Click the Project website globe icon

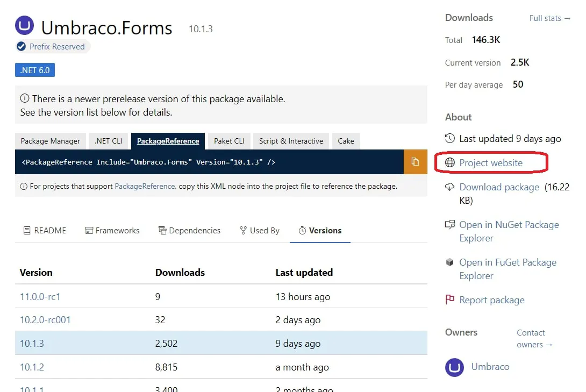[x=449, y=163]
